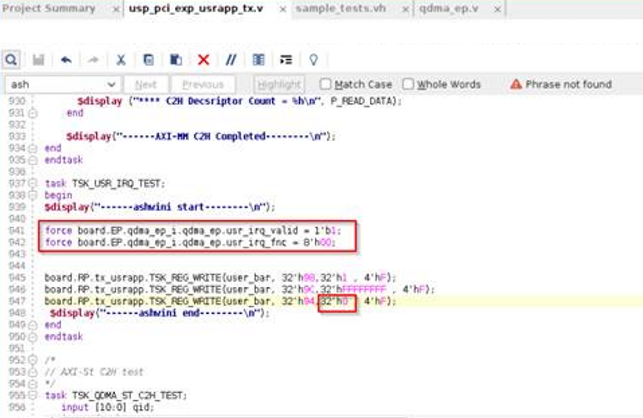
Task: Click the red X delete icon
Action: 204,60
